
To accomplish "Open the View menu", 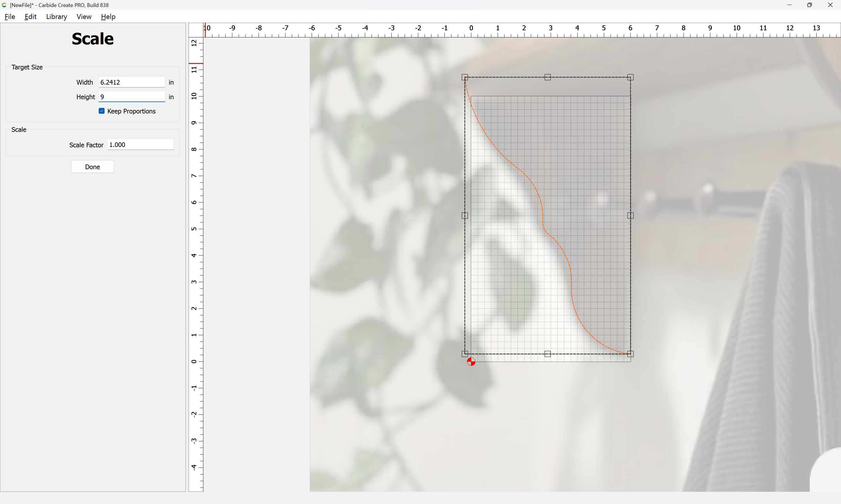I will (x=84, y=17).
